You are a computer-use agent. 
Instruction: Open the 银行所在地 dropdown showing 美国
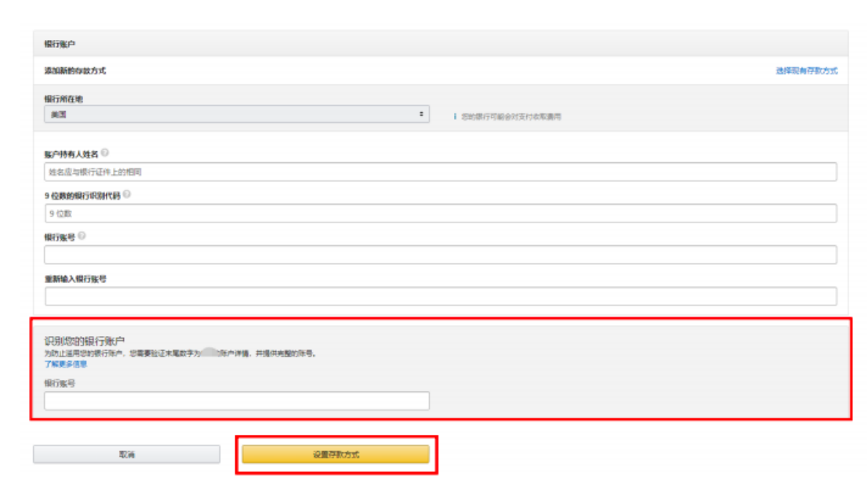coord(237,114)
